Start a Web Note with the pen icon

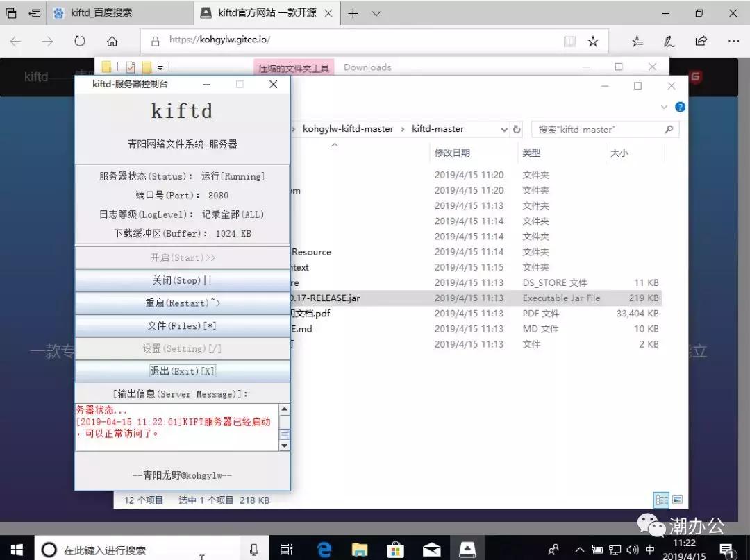click(x=669, y=42)
